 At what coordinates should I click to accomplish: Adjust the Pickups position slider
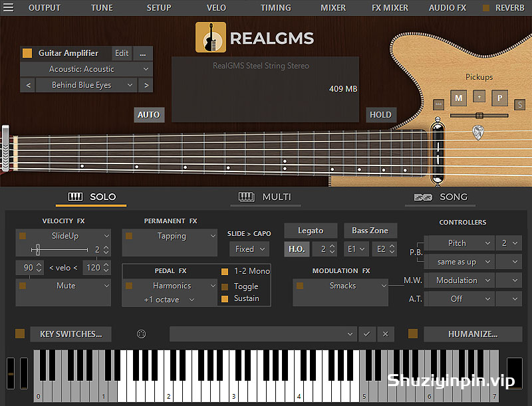(479, 116)
